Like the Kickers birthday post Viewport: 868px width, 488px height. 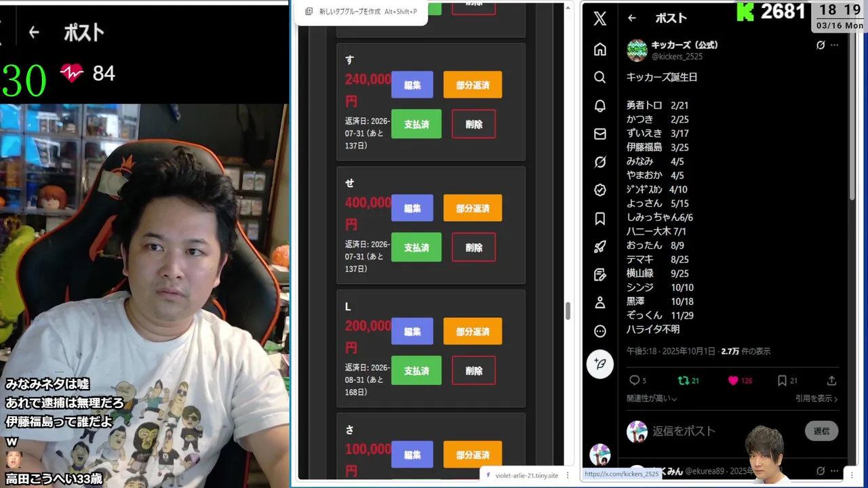coord(740,380)
